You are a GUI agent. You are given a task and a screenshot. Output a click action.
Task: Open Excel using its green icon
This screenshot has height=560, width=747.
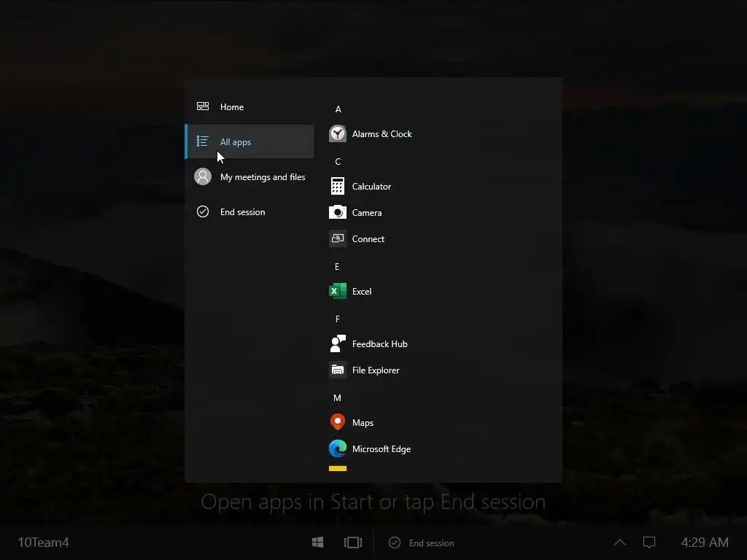(x=338, y=291)
